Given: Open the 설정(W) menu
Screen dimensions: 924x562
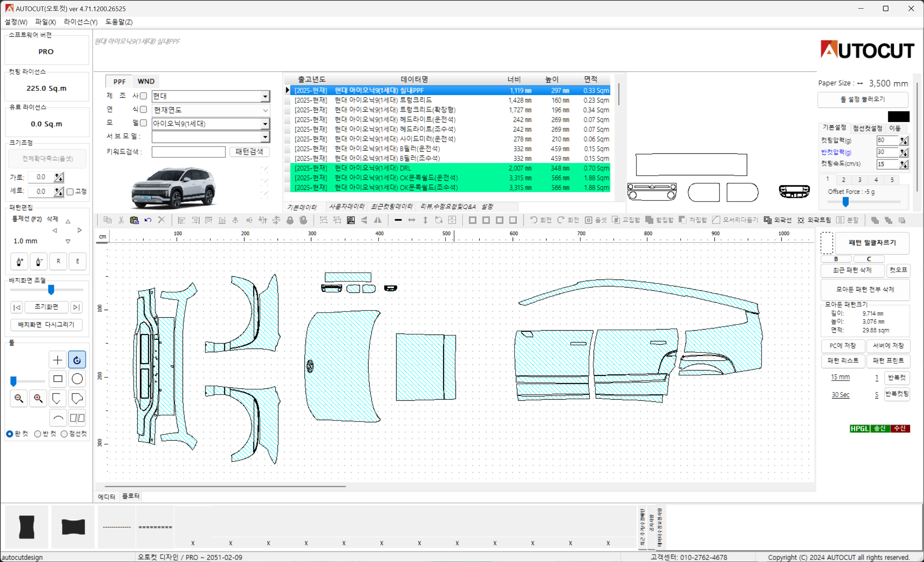Looking at the screenshot, I should click(16, 22).
